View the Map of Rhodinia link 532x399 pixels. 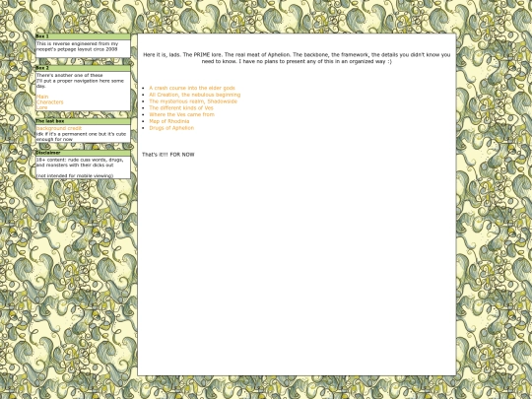[x=169, y=121]
